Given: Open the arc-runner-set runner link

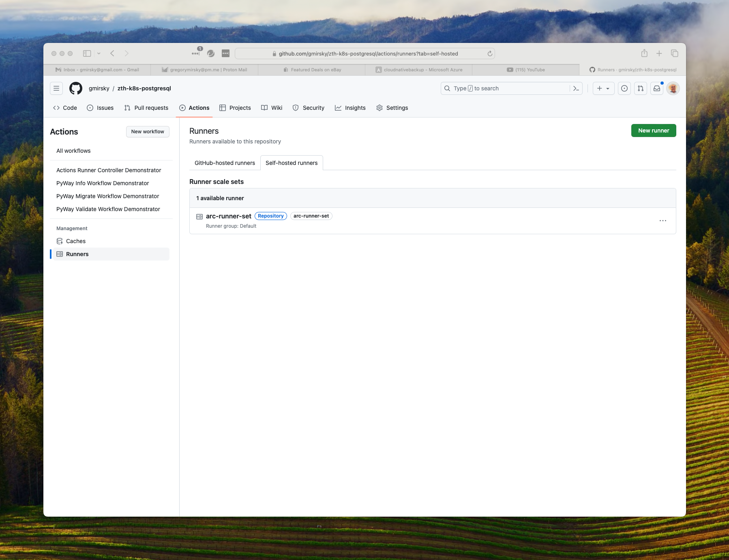Looking at the screenshot, I should tap(229, 216).
